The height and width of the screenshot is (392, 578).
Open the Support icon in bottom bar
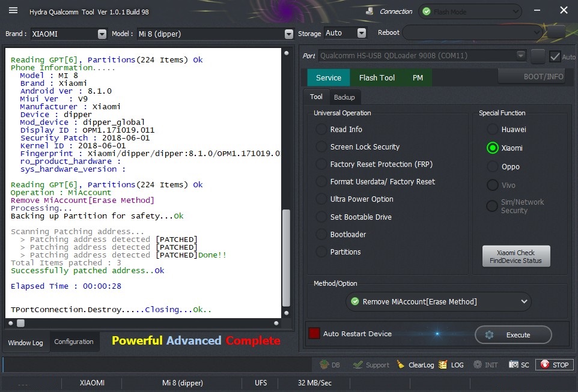(357, 365)
